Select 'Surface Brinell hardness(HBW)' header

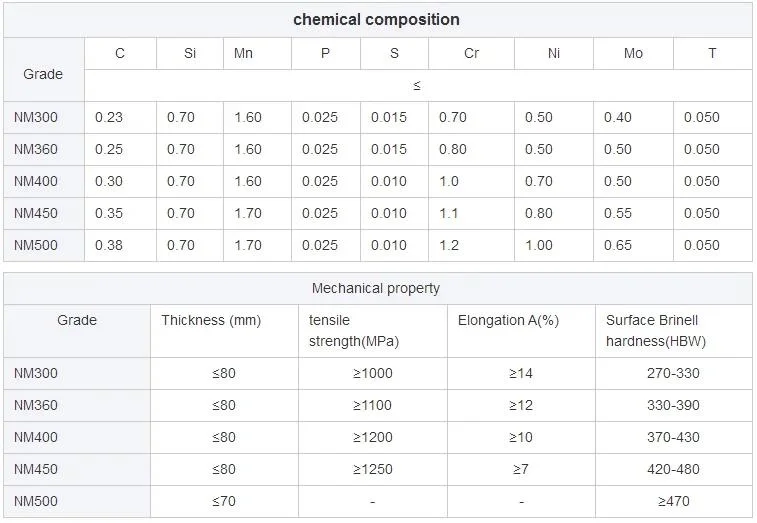[652, 331]
